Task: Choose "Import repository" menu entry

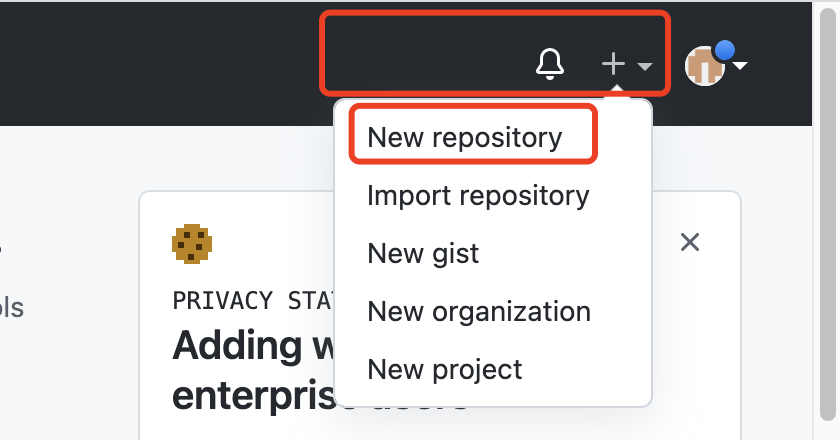Action: click(478, 195)
